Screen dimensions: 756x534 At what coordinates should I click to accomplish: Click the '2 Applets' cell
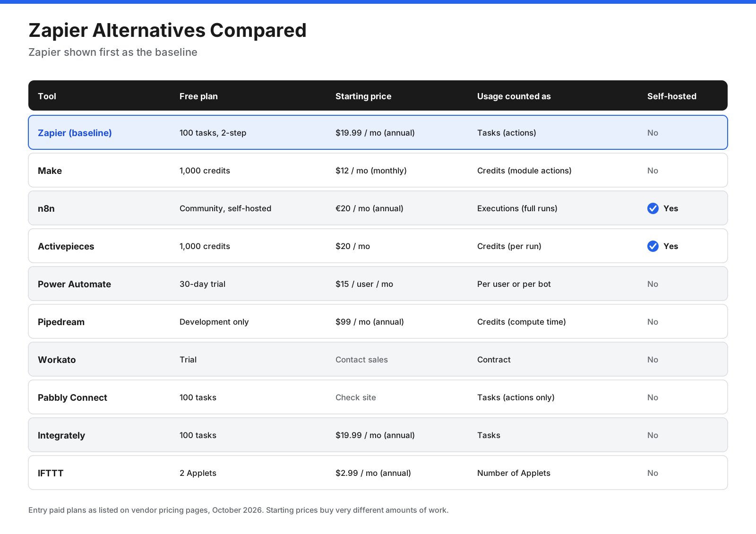click(198, 473)
